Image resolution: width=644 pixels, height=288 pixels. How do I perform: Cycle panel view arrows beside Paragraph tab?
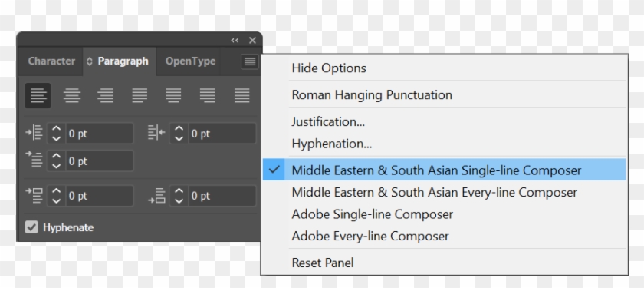coord(90,61)
